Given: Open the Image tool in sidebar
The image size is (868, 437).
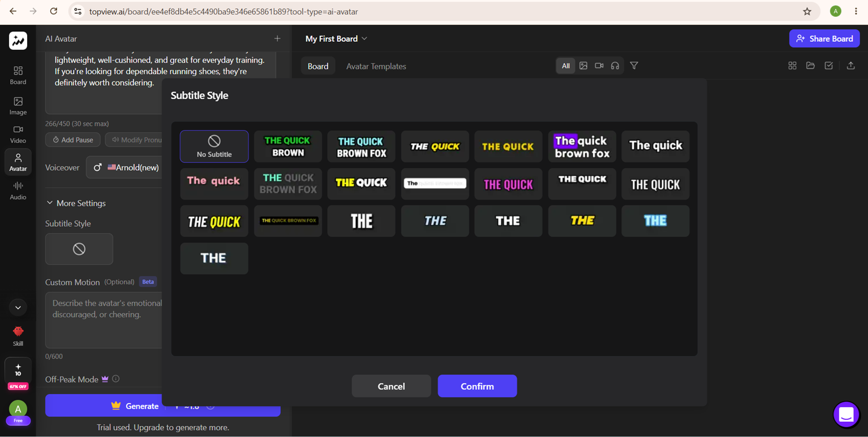Looking at the screenshot, I should coord(18,106).
